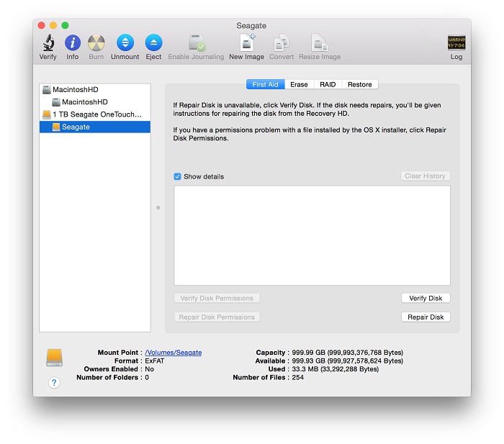Select the 1 TB Seagate OneTouch drive
The image size is (504, 444).
[96, 114]
